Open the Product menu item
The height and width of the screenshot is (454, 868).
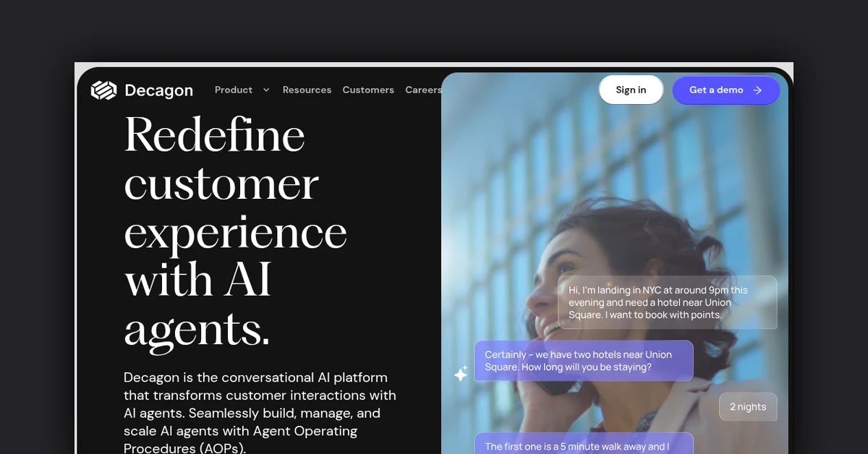[x=234, y=90]
